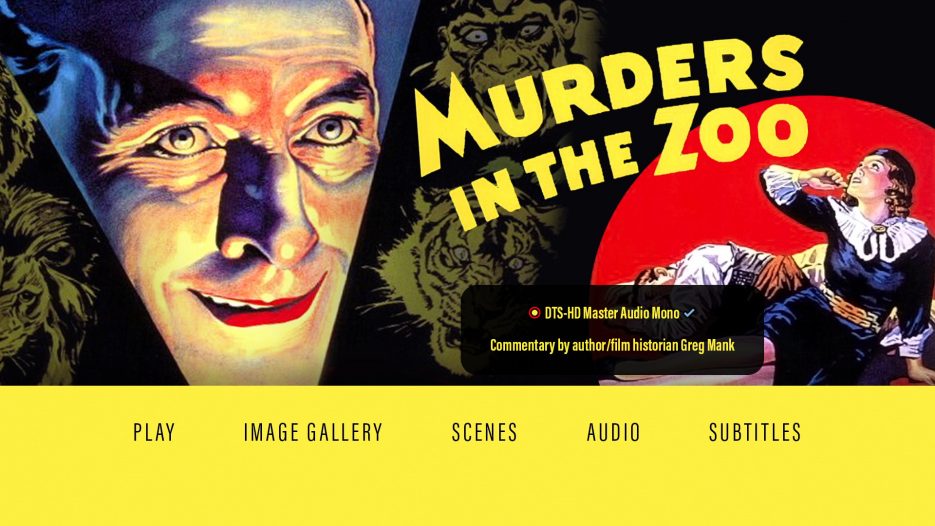935x526 pixels.
Task: Collapse the AUDIO options popup via AUDIO
Action: pos(614,432)
